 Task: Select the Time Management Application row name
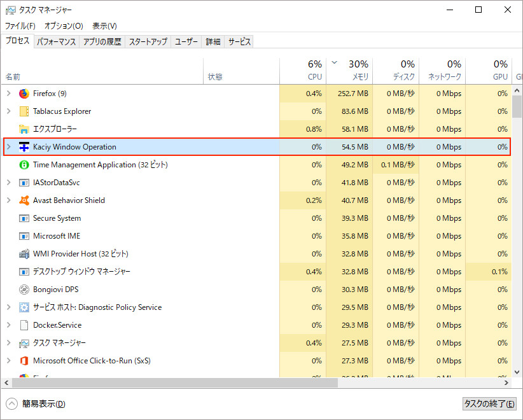click(101, 165)
